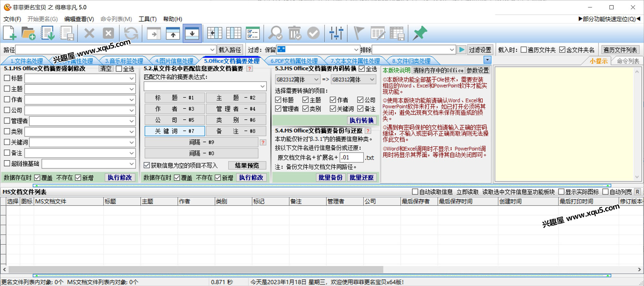Click the table column left-arrow icon
The image size is (644, 286).
coord(215,33)
